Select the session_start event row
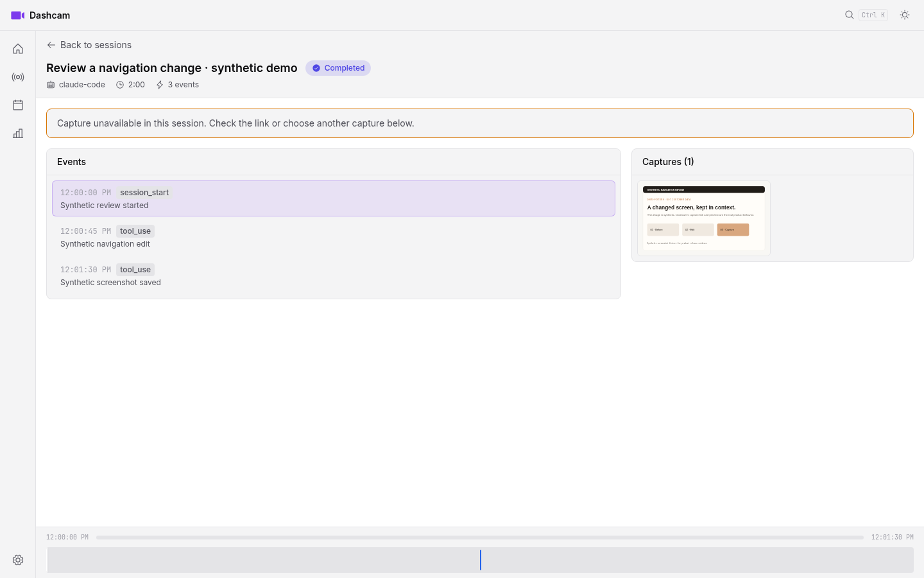924x578 pixels. [x=334, y=198]
